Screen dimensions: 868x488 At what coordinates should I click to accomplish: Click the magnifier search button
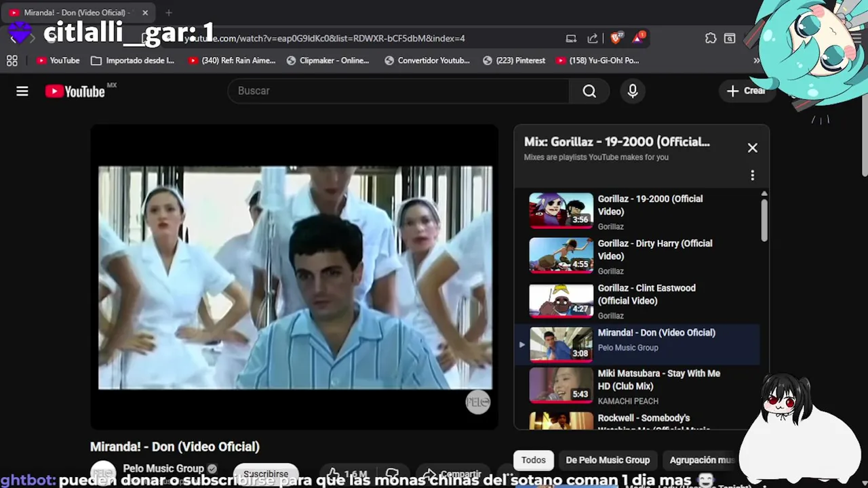(589, 91)
